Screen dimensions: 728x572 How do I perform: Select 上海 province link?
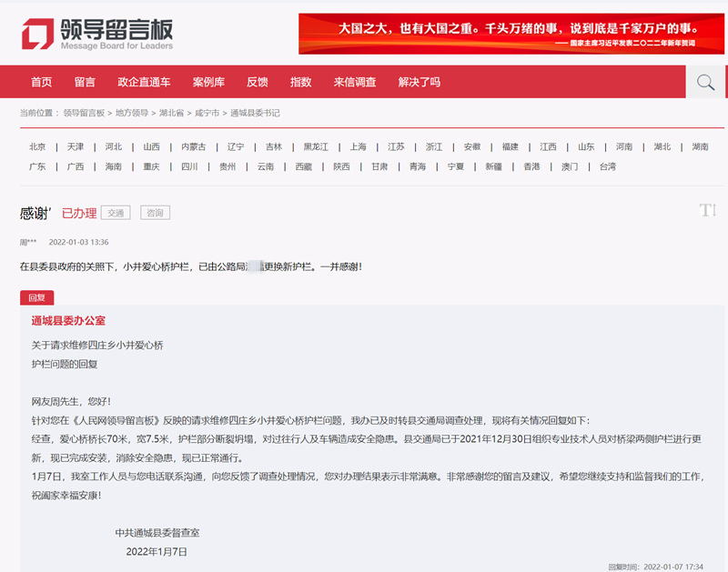click(358, 146)
